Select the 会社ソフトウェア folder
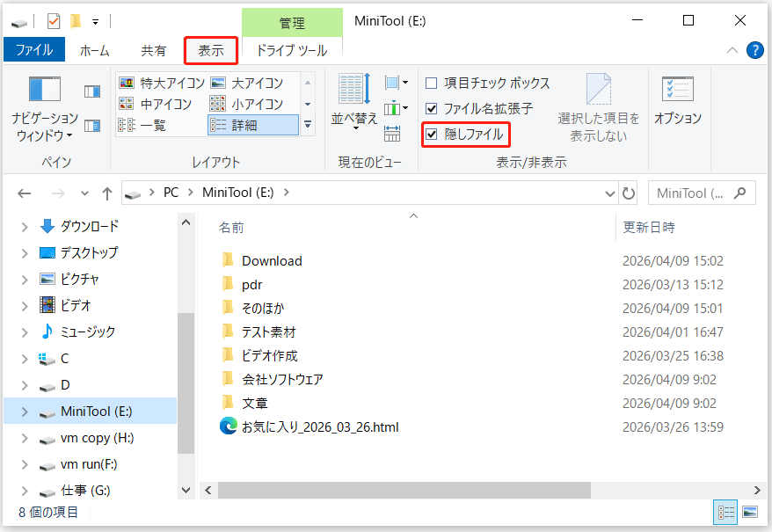This screenshot has height=532, width=772. pyautogui.click(x=282, y=379)
